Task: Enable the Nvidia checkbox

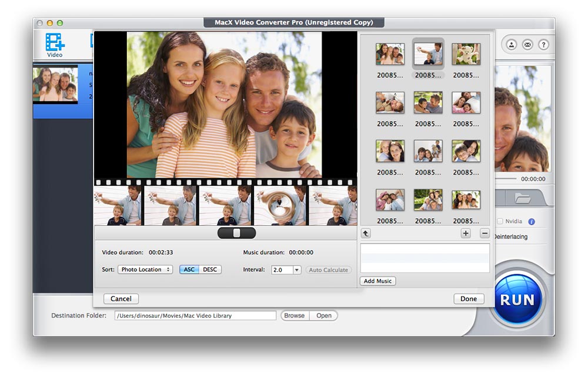Action: [x=500, y=222]
